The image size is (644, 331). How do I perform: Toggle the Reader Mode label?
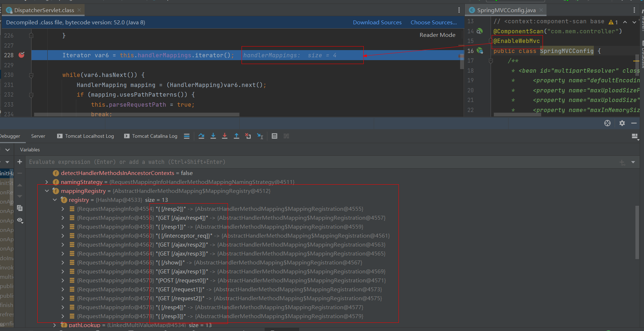[x=437, y=35]
